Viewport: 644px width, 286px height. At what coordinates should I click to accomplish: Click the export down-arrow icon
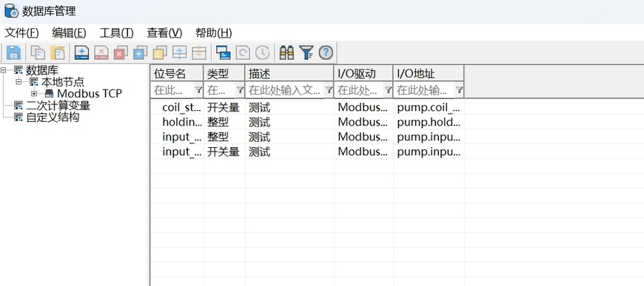(199, 52)
